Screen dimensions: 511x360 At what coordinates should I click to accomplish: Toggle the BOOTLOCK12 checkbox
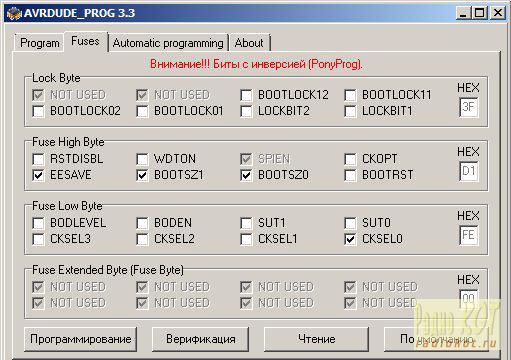pyautogui.click(x=246, y=95)
